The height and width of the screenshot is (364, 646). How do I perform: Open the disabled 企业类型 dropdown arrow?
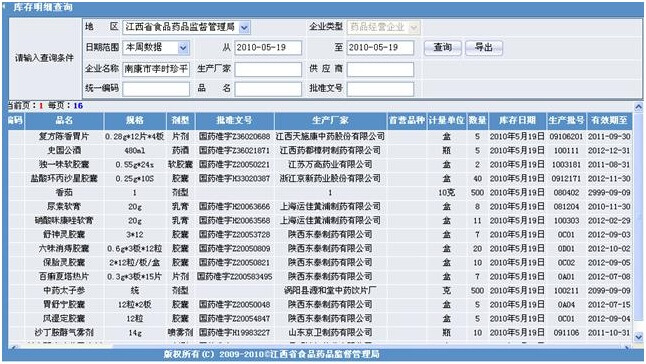(x=414, y=28)
